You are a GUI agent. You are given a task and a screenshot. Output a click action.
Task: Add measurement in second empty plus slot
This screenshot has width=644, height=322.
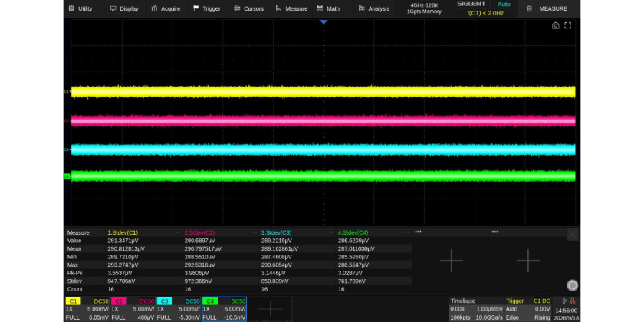click(x=527, y=261)
